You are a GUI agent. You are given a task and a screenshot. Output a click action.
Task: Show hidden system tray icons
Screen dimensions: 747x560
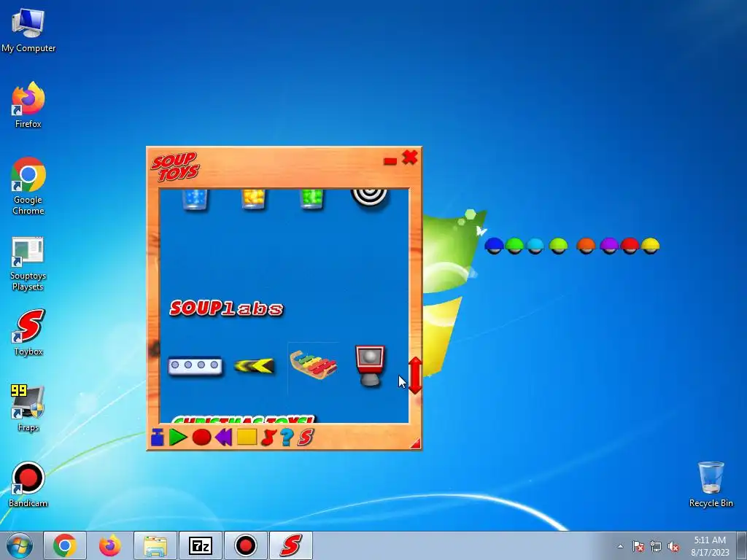point(620,546)
